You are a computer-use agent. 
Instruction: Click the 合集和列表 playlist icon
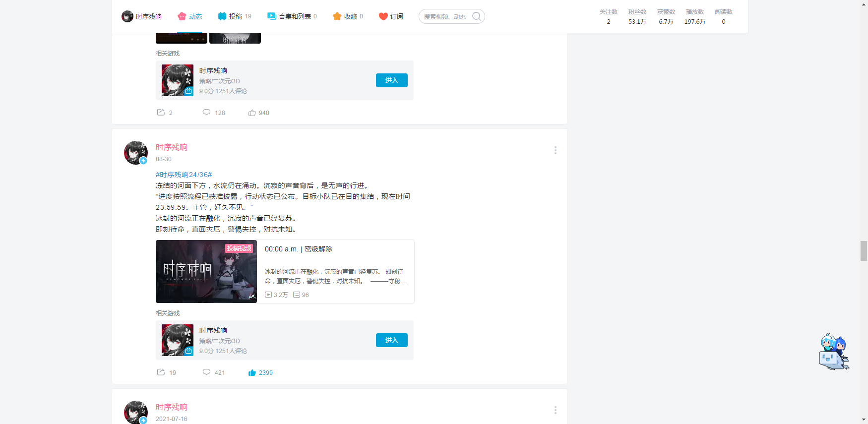tap(272, 16)
